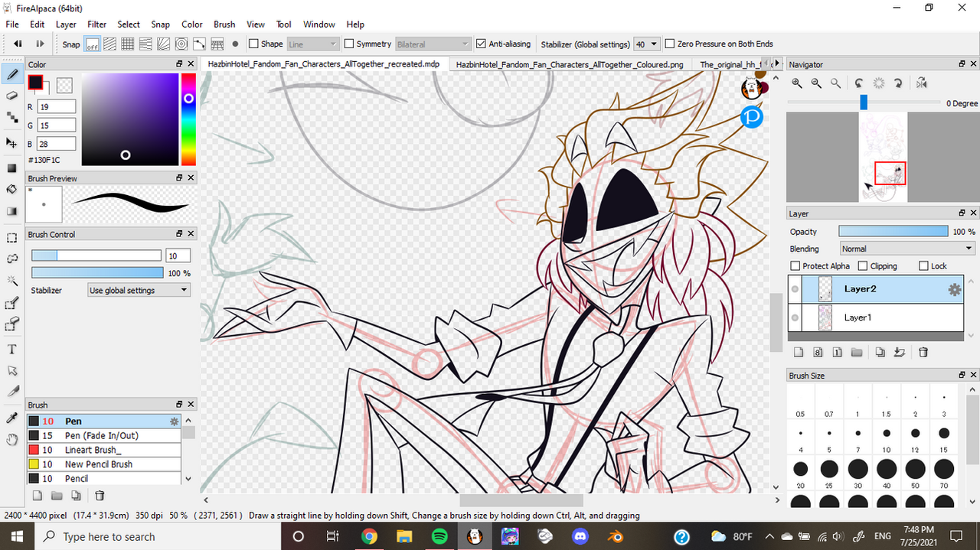Image resolution: width=980 pixels, height=550 pixels.
Task: Select the rectangular Select tool
Action: (11, 238)
